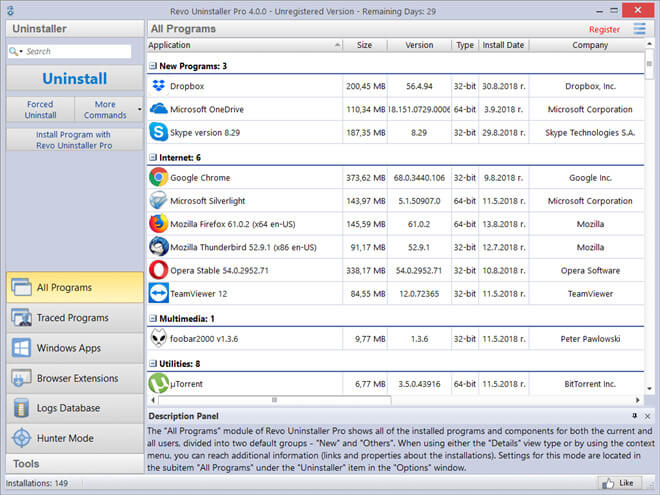
Task: Collapse the Utilities group
Action: pos(152,364)
